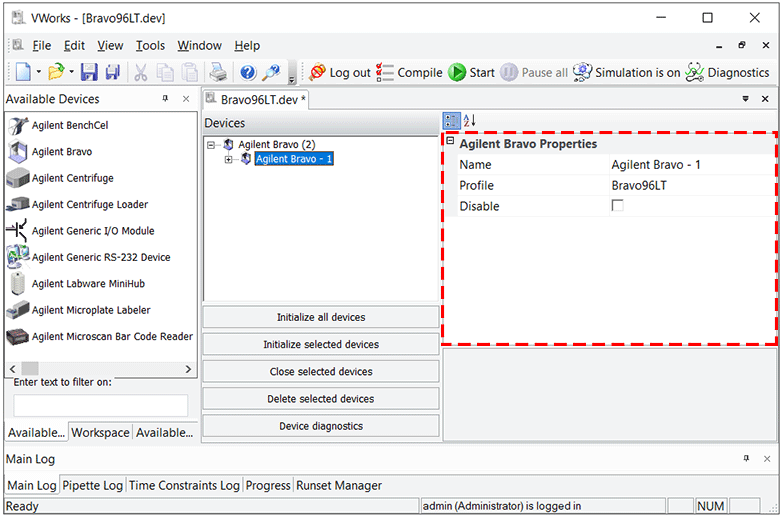Select Agilent Generic RS-232 Device
The image size is (782, 516).
(101, 257)
